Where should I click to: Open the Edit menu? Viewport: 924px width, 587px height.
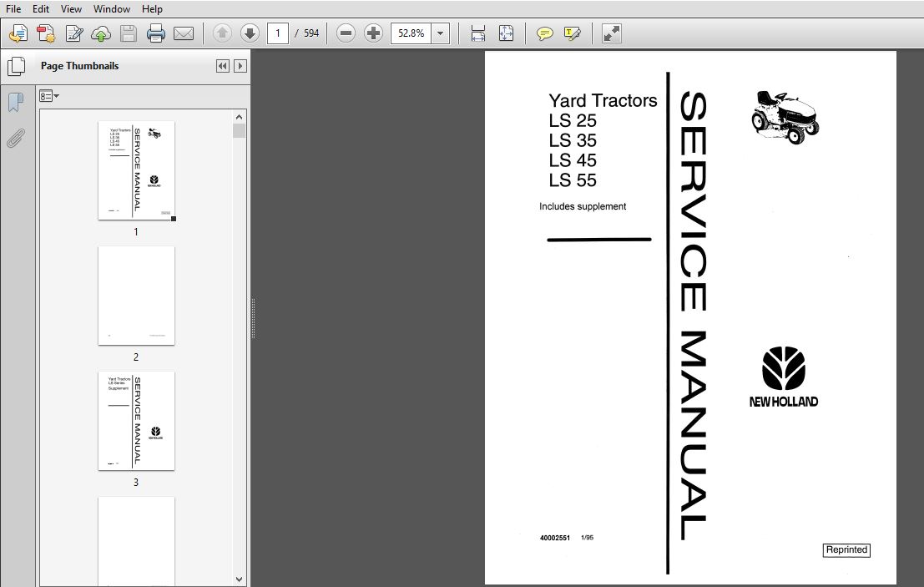point(41,9)
